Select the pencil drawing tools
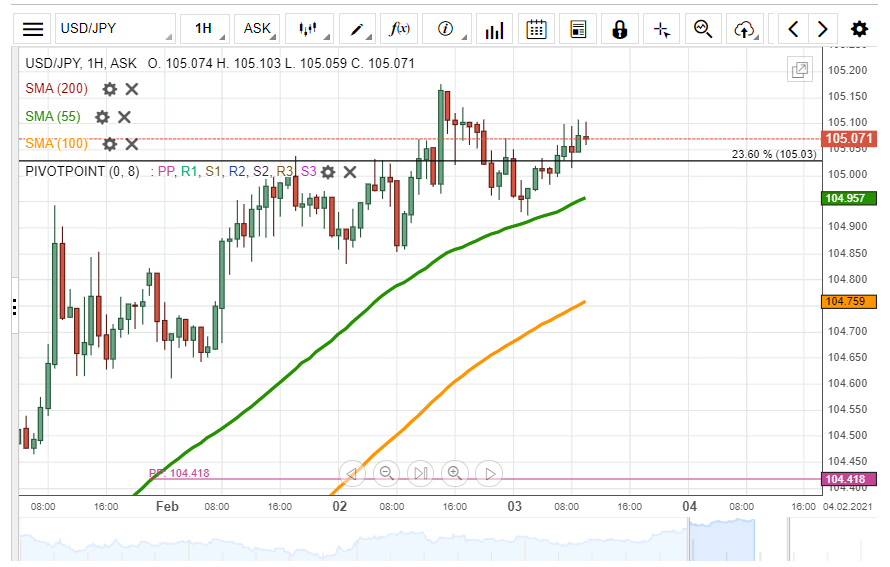Viewport: 890px width, 567px height. (x=357, y=28)
